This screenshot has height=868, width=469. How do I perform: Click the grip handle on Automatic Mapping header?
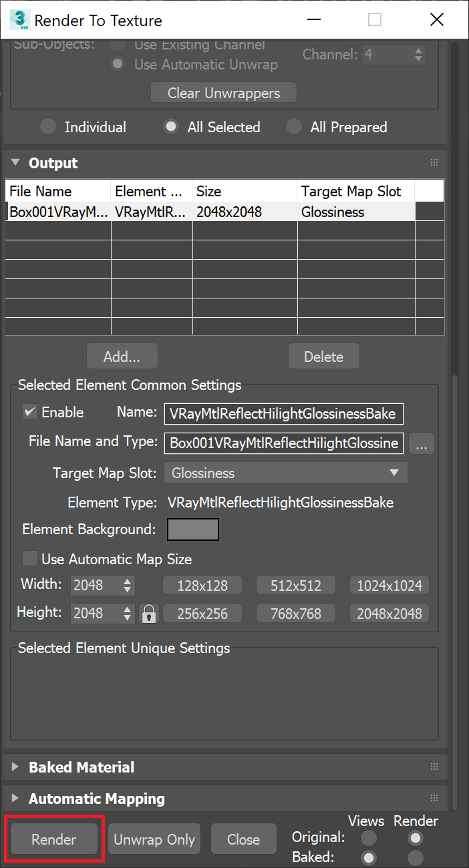434,798
